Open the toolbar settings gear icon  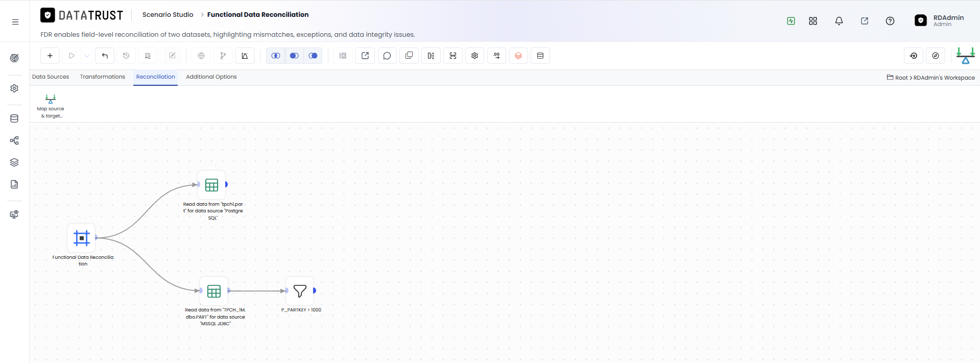(x=475, y=56)
